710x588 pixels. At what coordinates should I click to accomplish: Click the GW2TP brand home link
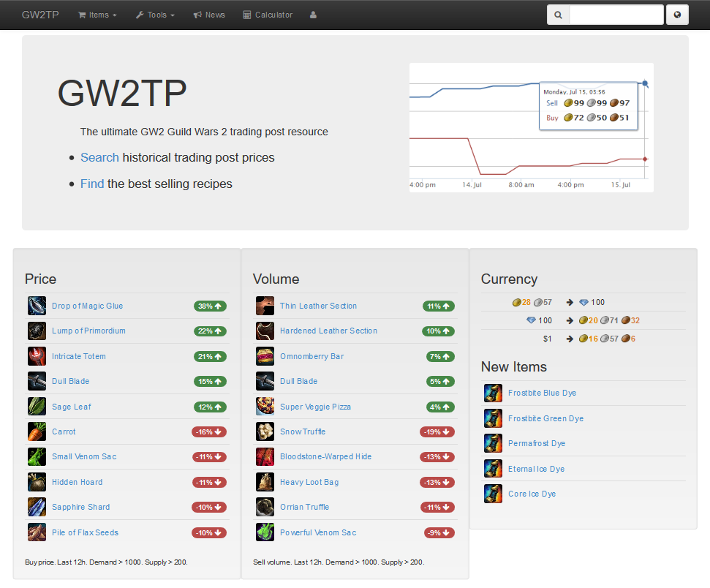[40, 15]
